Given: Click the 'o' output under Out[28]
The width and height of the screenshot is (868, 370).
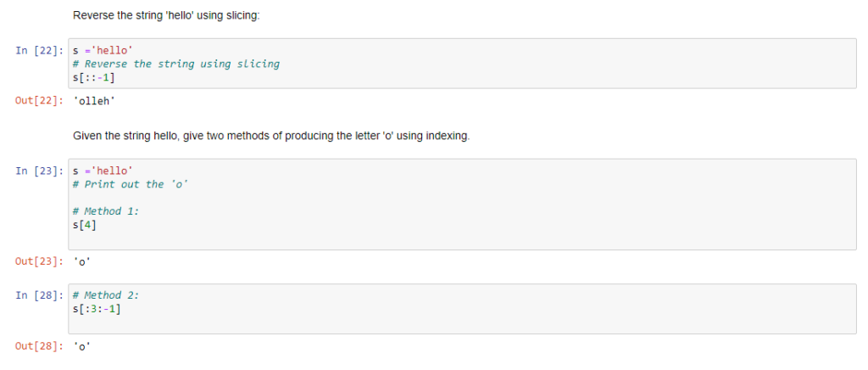Looking at the screenshot, I should coord(82,346).
